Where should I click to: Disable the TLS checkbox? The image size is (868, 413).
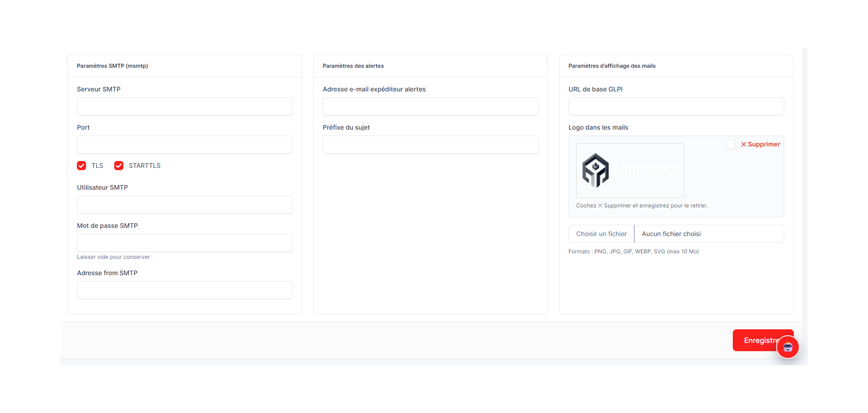pyautogui.click(x=81, y=166)
